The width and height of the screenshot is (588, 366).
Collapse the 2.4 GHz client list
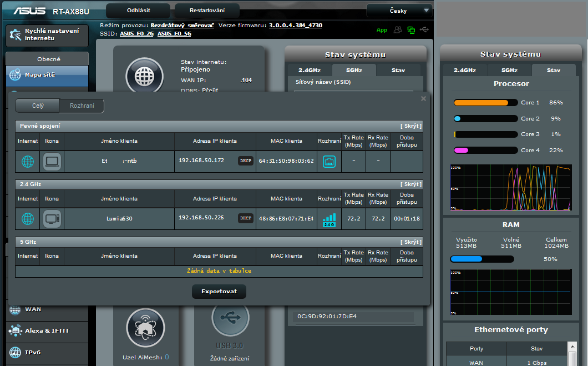(x=410, y=184)
